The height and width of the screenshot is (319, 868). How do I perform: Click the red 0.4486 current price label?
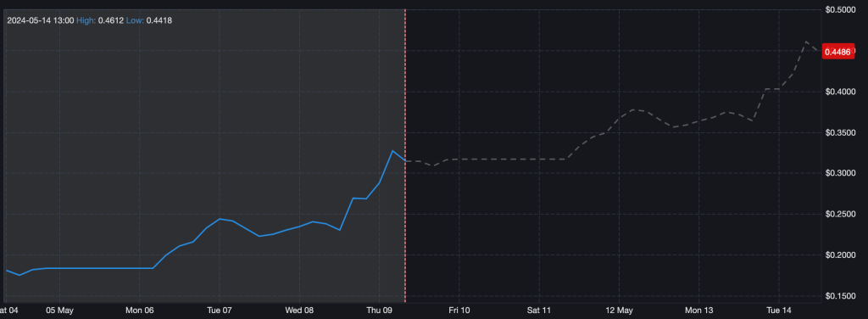click(x=837, y=52)
